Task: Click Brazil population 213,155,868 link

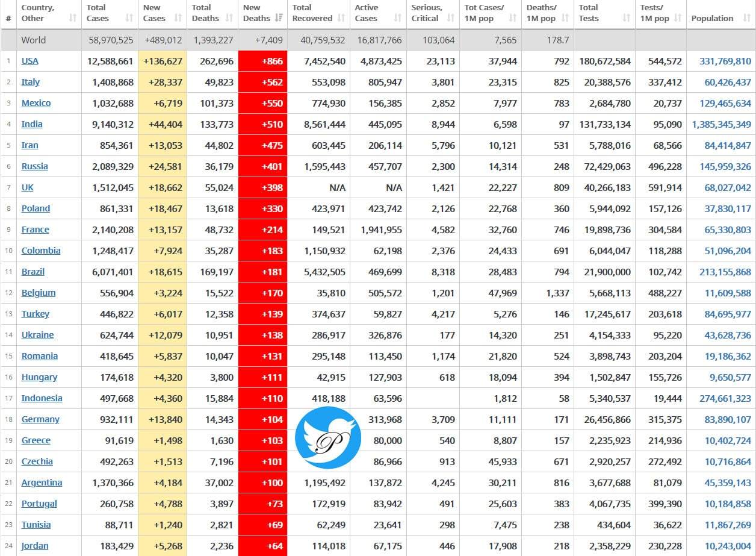Action: pos(725,272)
